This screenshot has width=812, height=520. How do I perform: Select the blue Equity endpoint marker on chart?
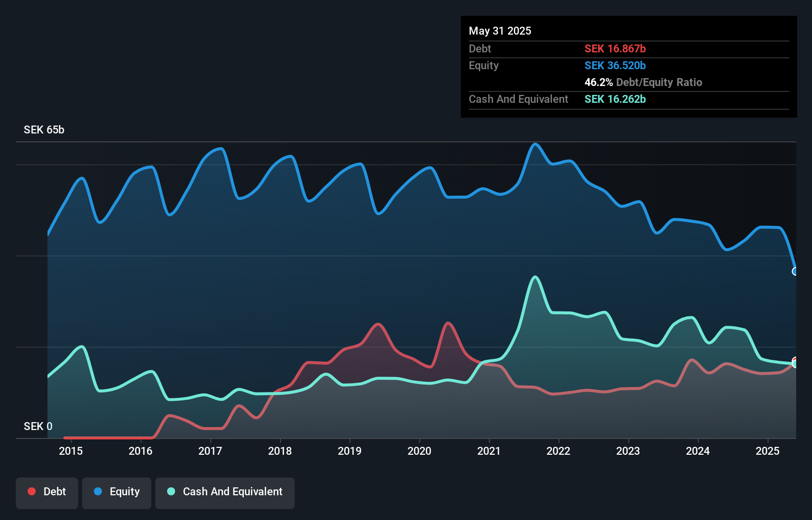click(x=795, y=271)
